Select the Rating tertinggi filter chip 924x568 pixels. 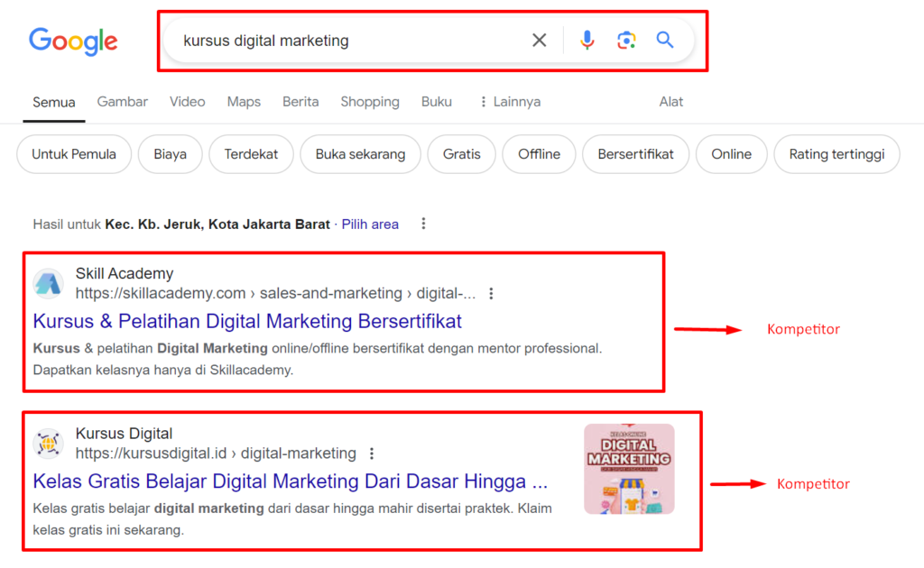tap(836, 154)
